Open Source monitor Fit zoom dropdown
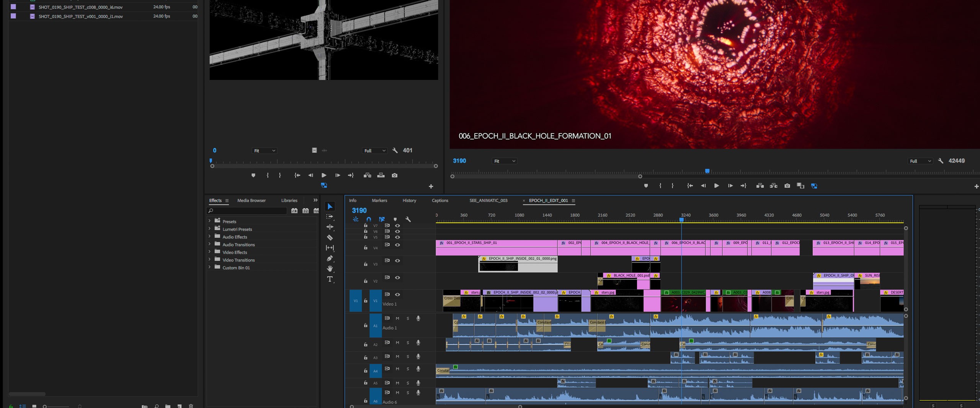 264,151
